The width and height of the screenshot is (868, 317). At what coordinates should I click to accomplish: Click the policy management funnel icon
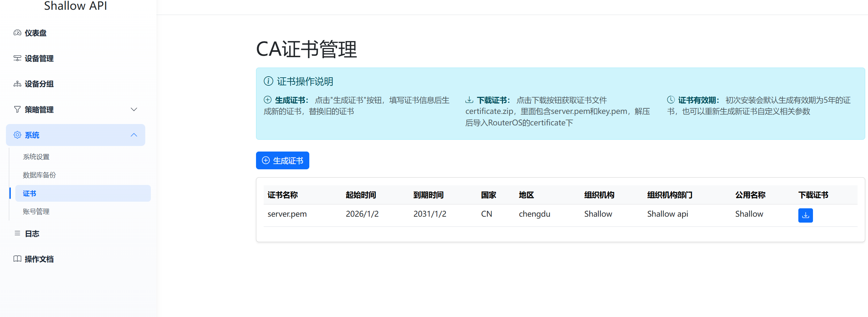pyautogui.click(x=17, y=109)
